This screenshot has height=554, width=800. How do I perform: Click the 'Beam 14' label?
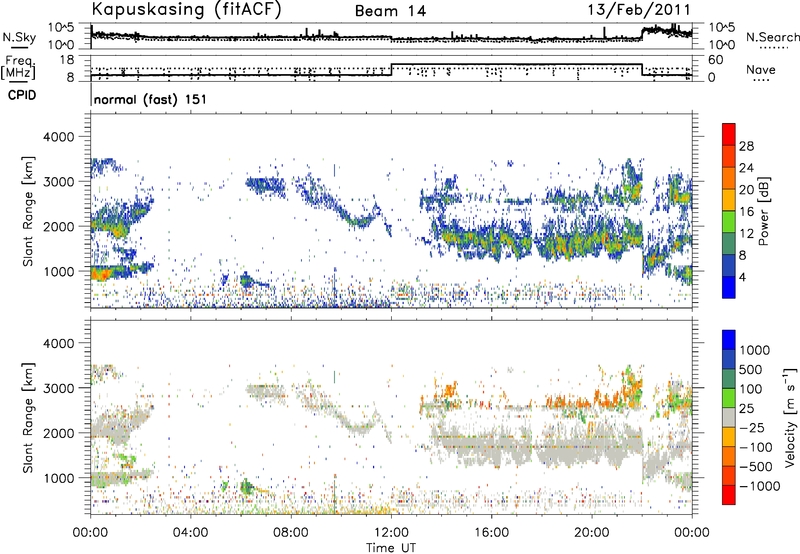tap(390, 11)
